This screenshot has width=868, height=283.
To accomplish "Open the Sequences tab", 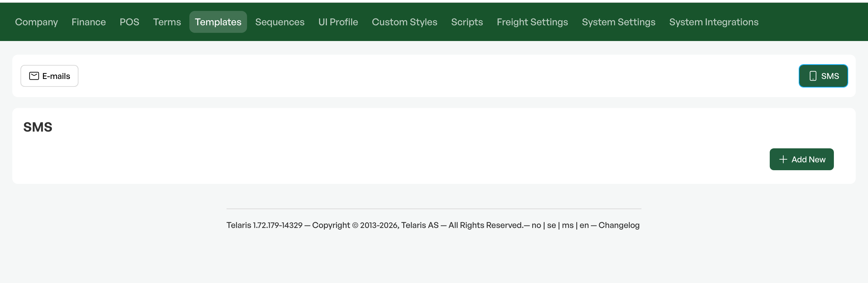I will point(280,22).
